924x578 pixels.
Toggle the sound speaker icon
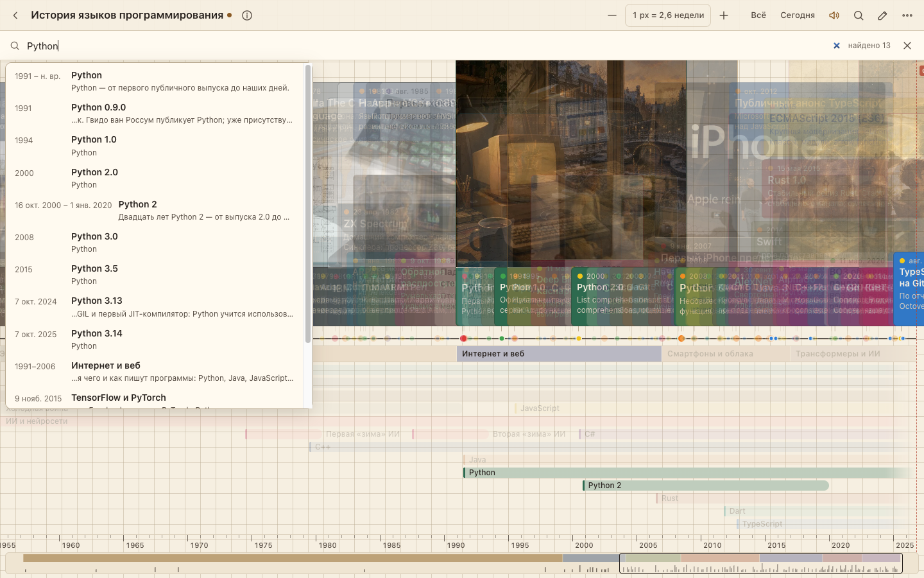click(834, 15)
